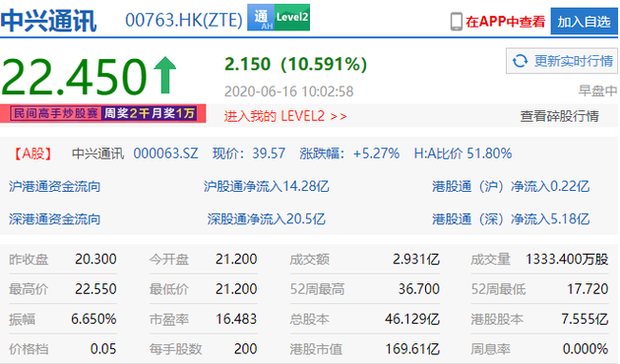Open 在APP中查看 link
This screenshot has height=364, width=620.
pos(505,22)
